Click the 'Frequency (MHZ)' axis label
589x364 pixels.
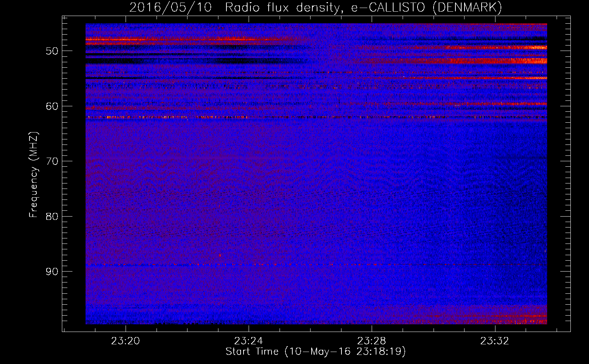pyautogui.click(x=33, y=174)
